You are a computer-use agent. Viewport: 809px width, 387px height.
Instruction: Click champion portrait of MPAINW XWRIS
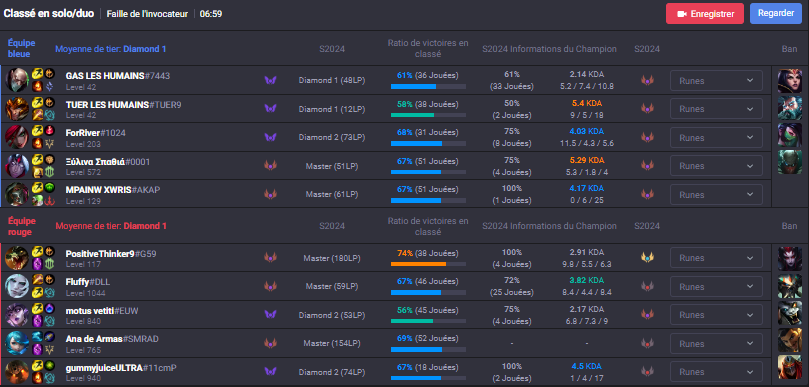tap(17, 194)
